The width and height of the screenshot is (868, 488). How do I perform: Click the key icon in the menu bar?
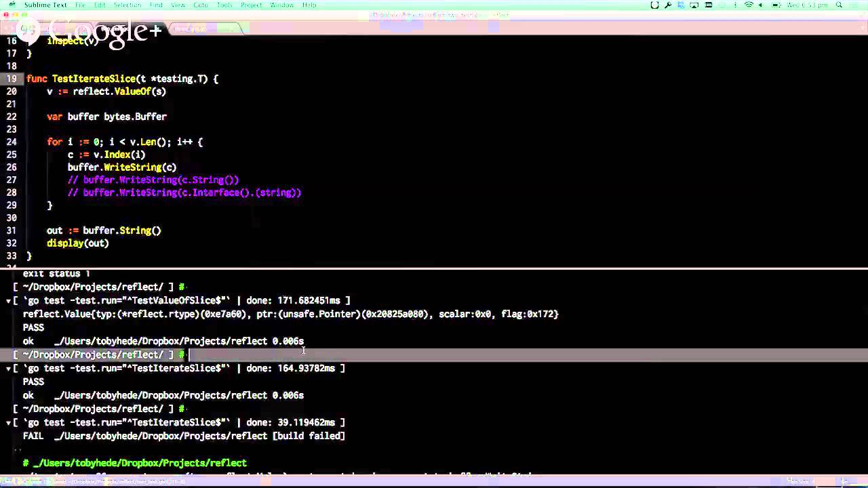[668, 5]
